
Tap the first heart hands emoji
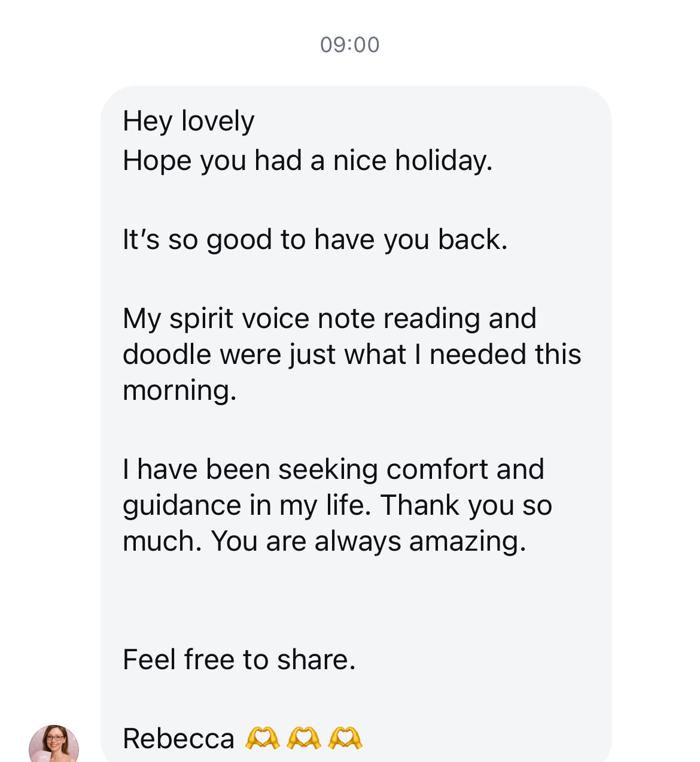pyautogui.click(x=262, y=739)
